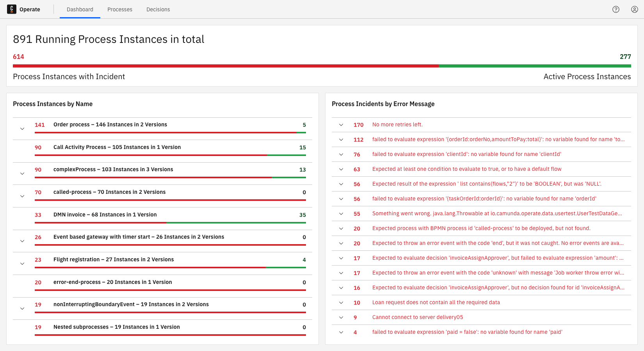Expand called-process versions chevron
Screen dimensions: 644x351
[22, 196]
